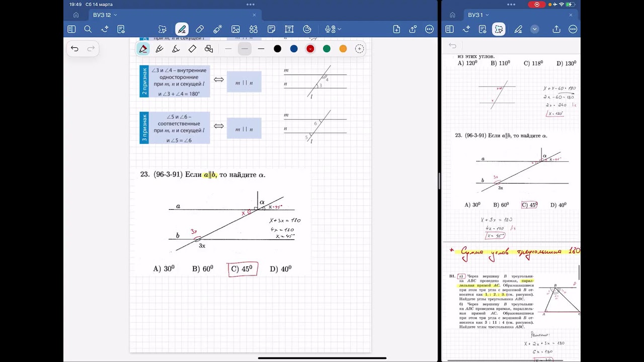Select the thinnest stroke width
Viewport: 644px width, 362px height.
[228, 49]
